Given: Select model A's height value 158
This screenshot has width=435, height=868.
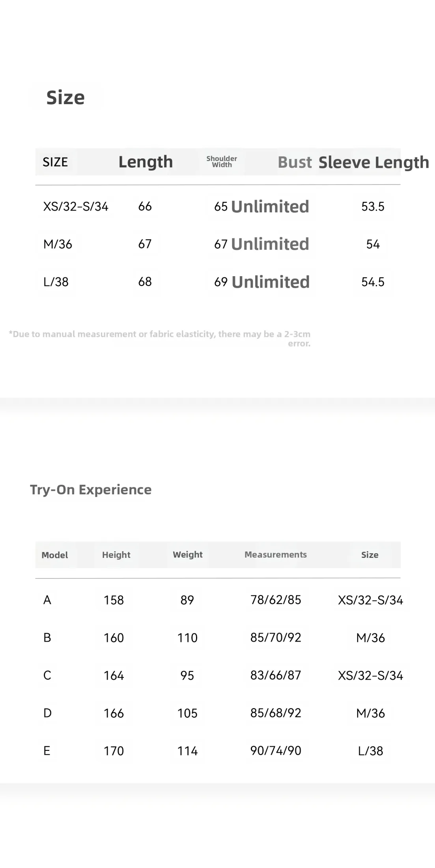Looking at the screenshot, I should pos(114,600).
